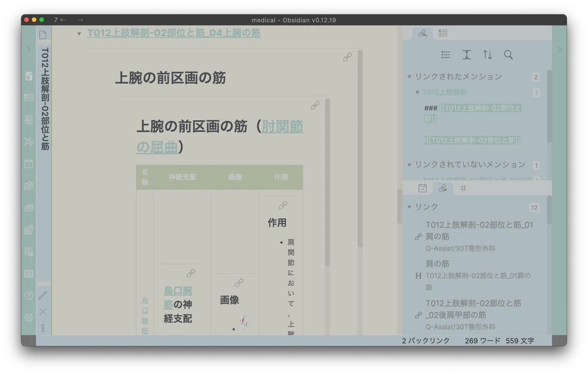Select the backlinks tab in right panel
Image resolution: width=588 pixels, height=374 pixels.
[x=422, y=33]
